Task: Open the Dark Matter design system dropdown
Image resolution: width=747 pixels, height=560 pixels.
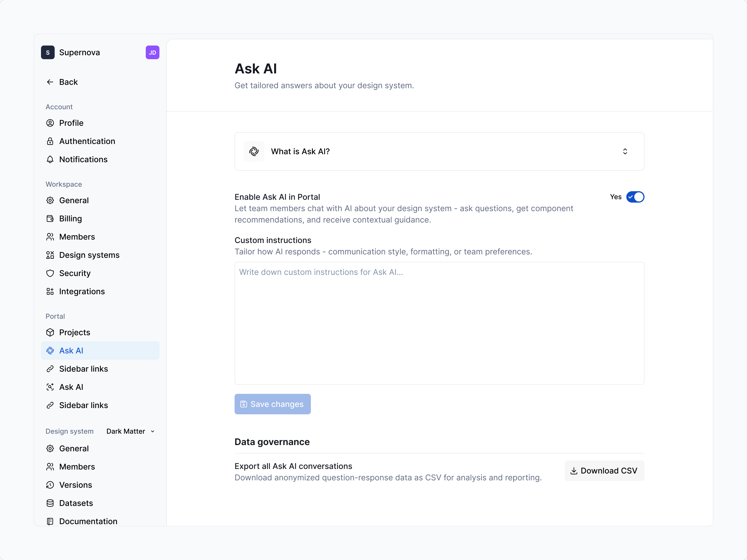Action: 130,431
